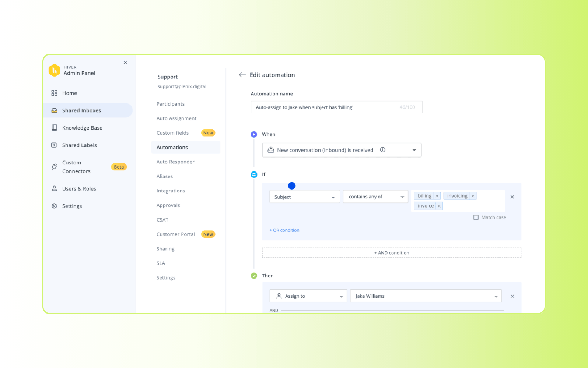
Task: Click the inbox icon in trigger dropdown
Action: (271, 150)
